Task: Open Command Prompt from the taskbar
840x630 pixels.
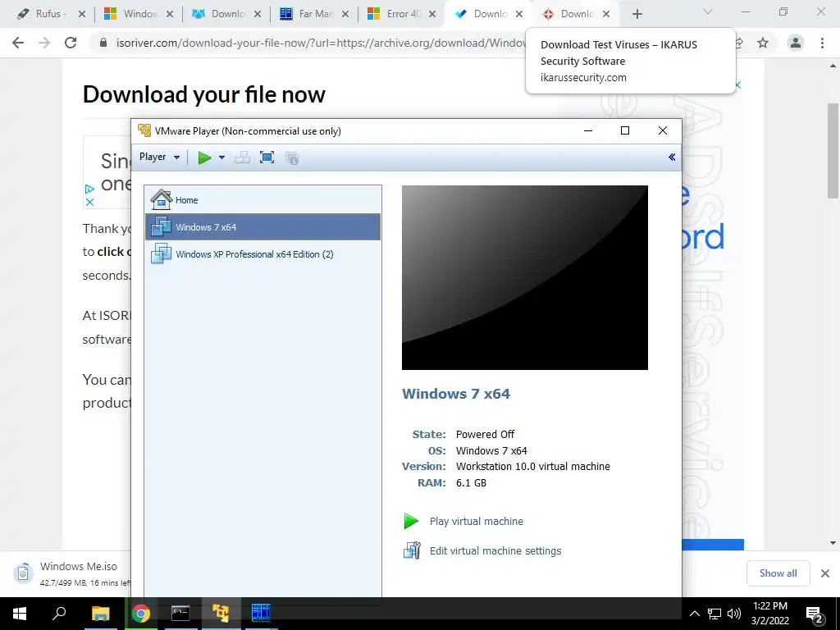Action: tap(180, 614)
